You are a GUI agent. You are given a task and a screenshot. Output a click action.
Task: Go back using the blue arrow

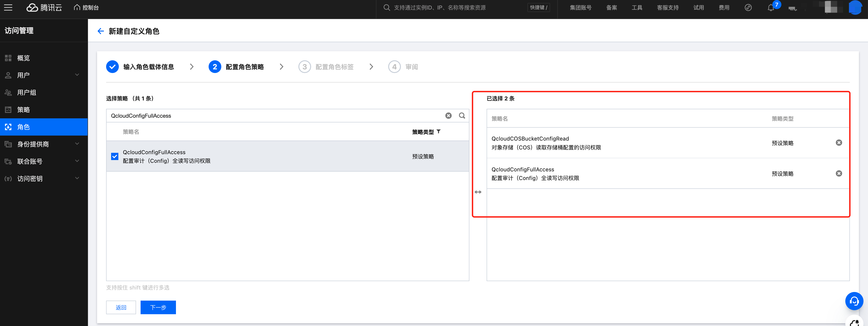pos(100,31)
